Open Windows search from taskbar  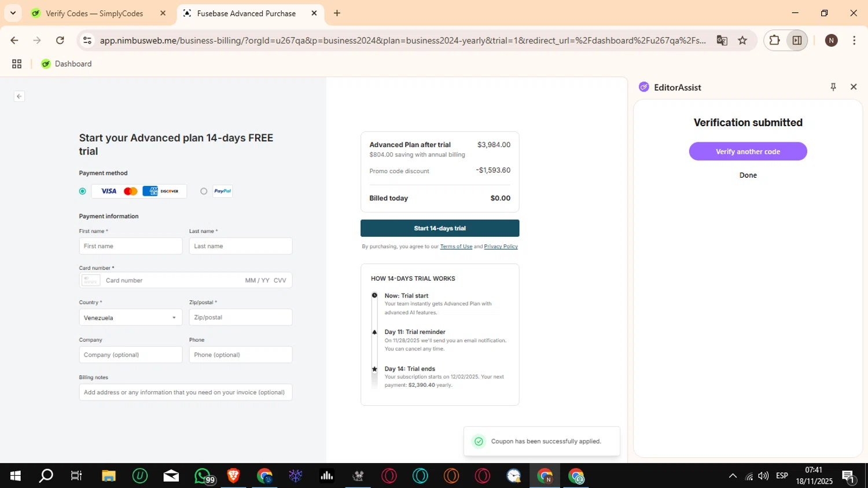tap(46, 476)
